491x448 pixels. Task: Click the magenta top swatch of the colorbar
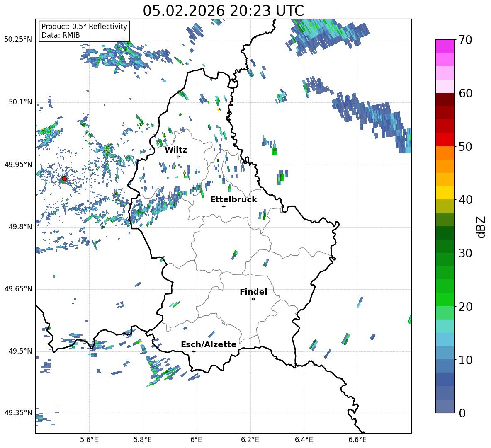pyautogui.click(x=445, y=46)
